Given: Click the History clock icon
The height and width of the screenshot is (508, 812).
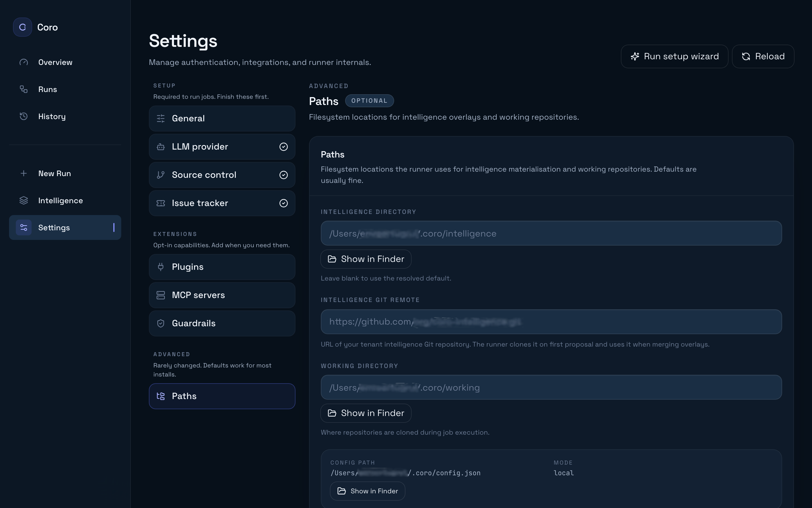Looking at the screenshot, I should coord(23,116).
